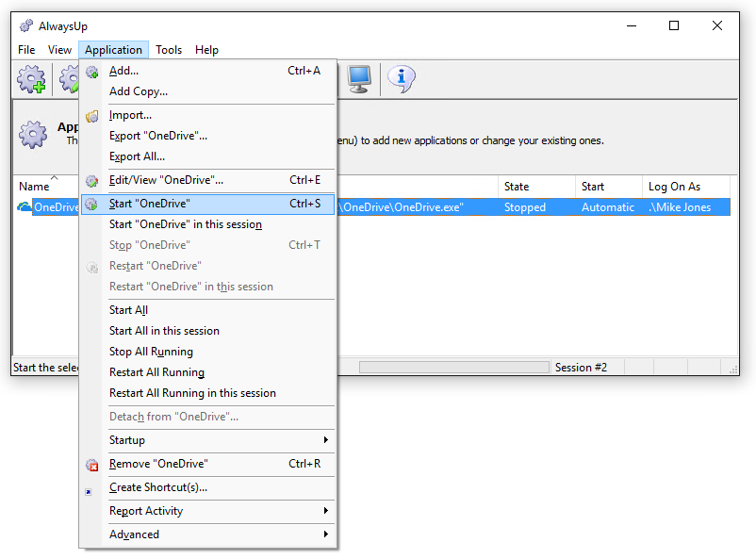Minimize the AlwaysUp window
Screen dimensions: 756x559
pyautogui.click(x=632, y=25)
